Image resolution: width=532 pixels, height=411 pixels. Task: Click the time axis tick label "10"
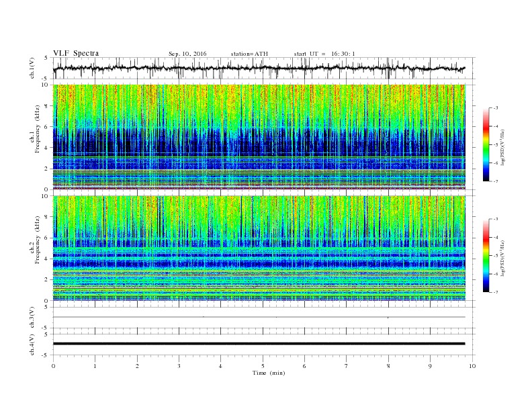tap(472, 366)
